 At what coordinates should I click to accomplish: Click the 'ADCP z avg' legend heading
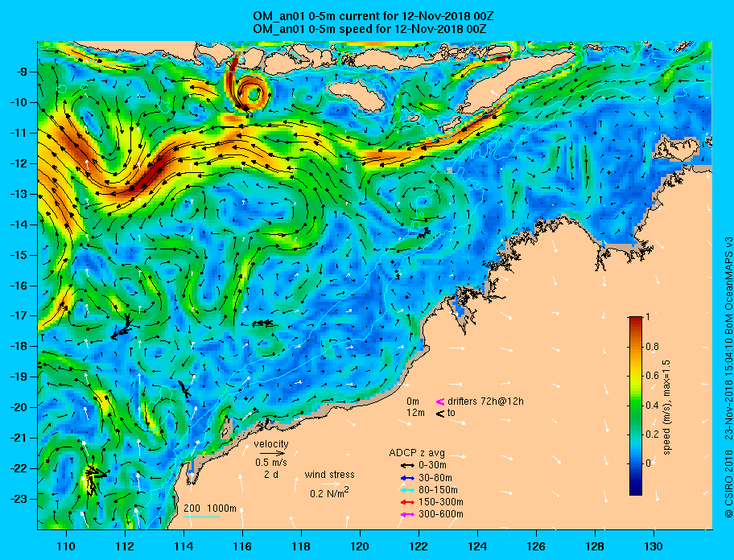coord(417,453)
